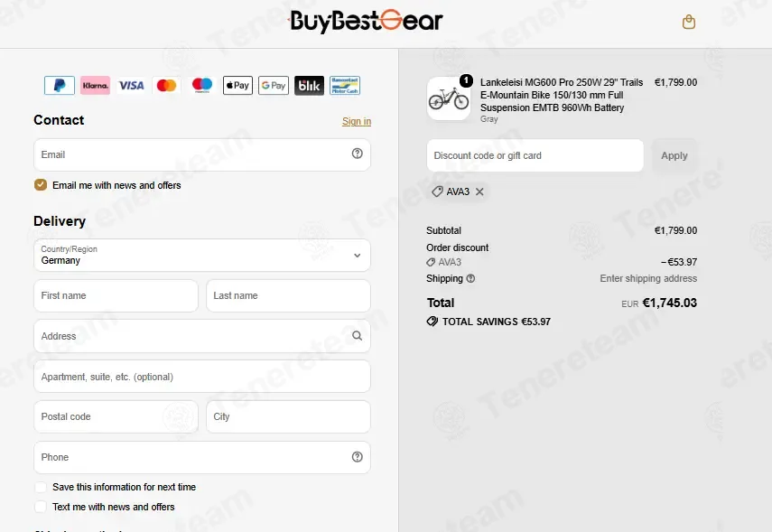The height and width of the screenshot is (532, 772).
Task: Click the help icon in Email field
Action: tap(357, 154)
